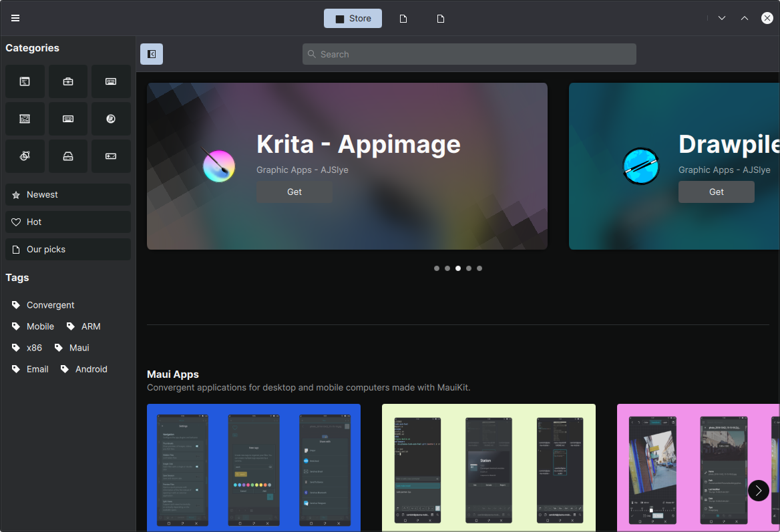Open the hamburger main menu

pos(15,18)
